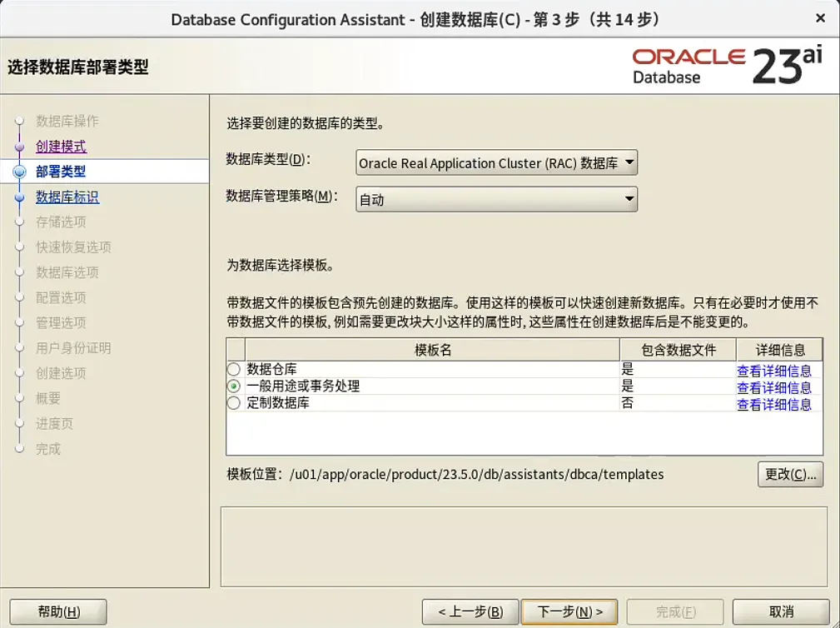Image resolution: width=840 pixels, height=628 pixels.
Task: Jump to the 数据库标识 step
Action: [67, 197]
